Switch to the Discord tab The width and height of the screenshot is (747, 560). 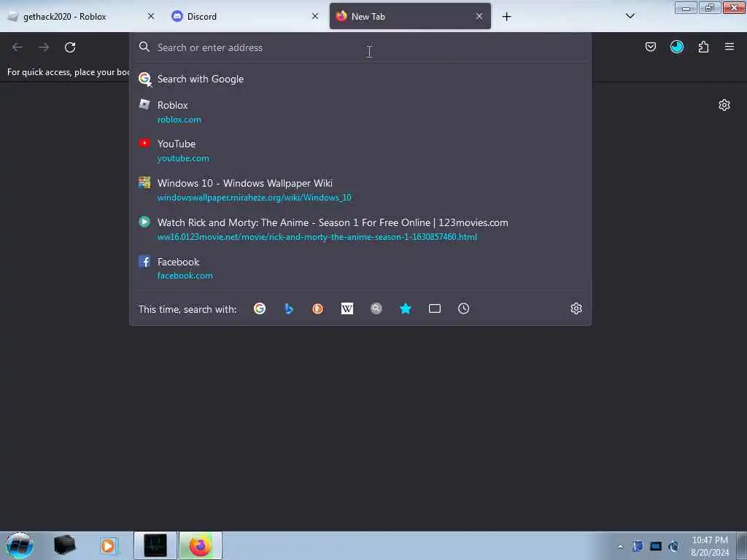245,17
